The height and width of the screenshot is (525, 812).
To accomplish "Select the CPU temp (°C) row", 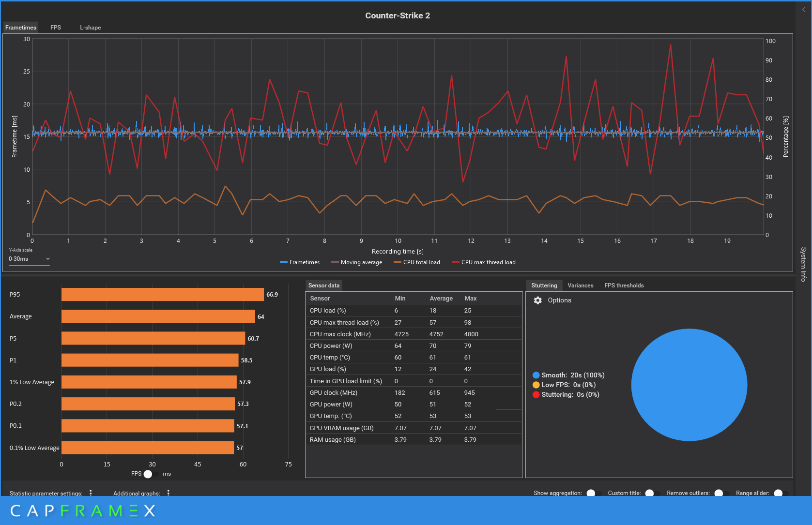I will tap(414, 358).
